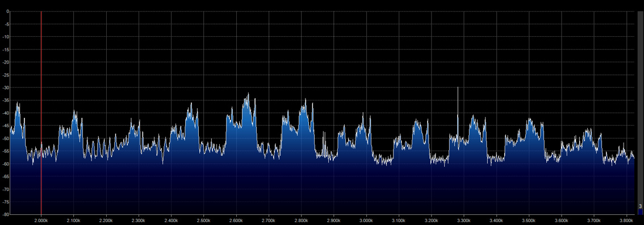Click the highest spectrum peak near 2.650k
The height and width of the screenshot is (225, 644).
(248, 97)
